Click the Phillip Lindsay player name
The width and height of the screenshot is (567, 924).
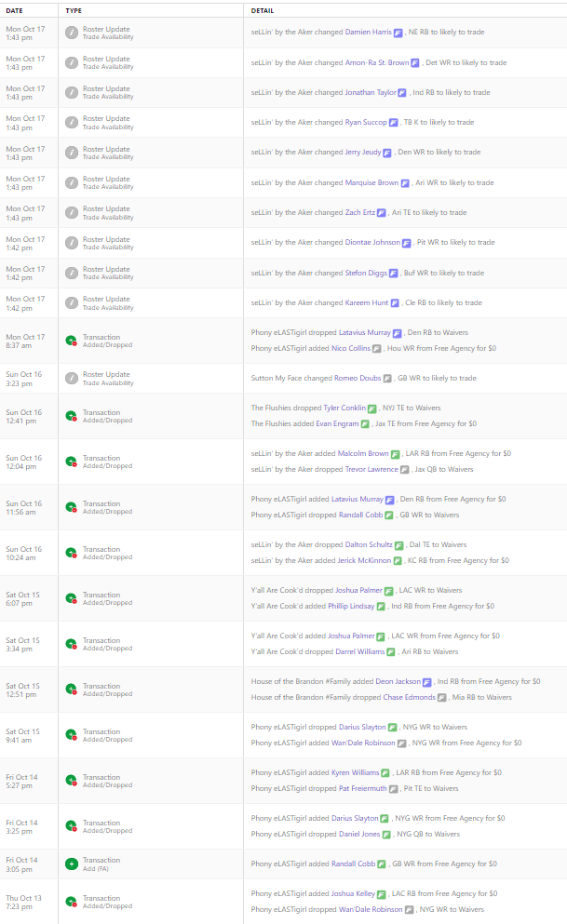351,607
